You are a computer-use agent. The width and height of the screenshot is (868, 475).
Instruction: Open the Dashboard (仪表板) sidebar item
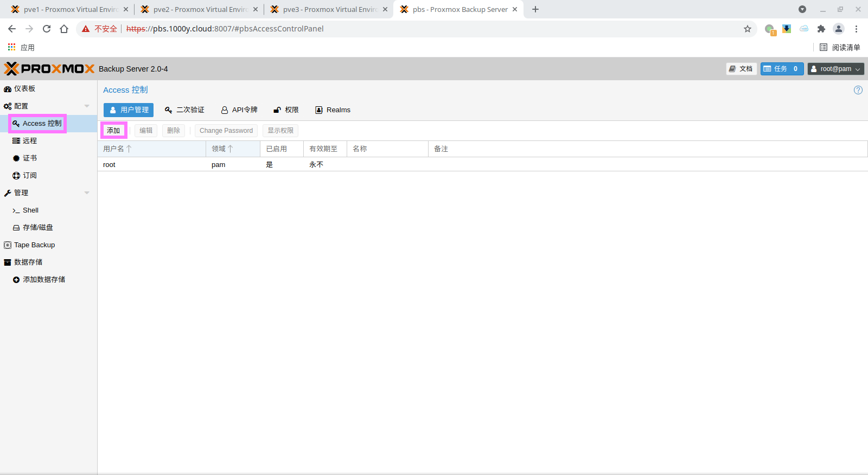click(x=24, y=89)
